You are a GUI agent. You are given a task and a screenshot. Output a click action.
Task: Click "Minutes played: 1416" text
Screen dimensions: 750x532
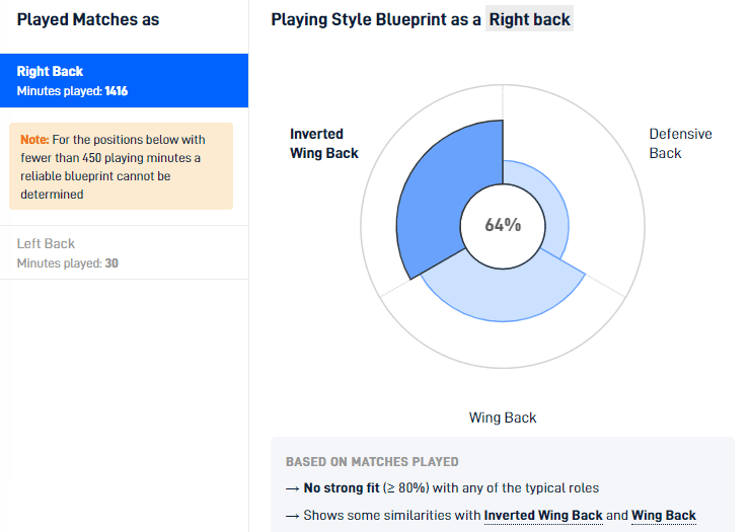pyautogui.click(x=72, y=91)
